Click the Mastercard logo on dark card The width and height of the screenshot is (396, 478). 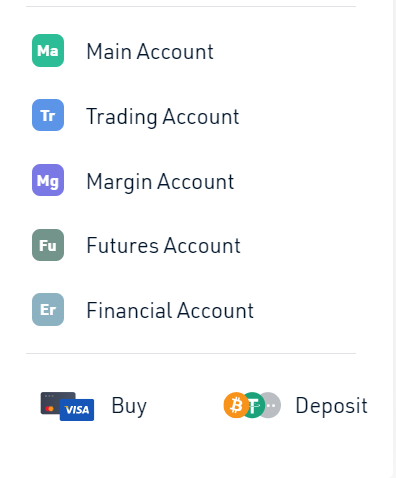click(50, 409)
